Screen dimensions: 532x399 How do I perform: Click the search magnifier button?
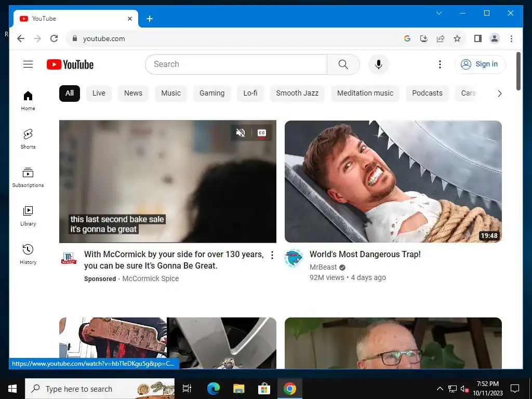click(343, 64)
